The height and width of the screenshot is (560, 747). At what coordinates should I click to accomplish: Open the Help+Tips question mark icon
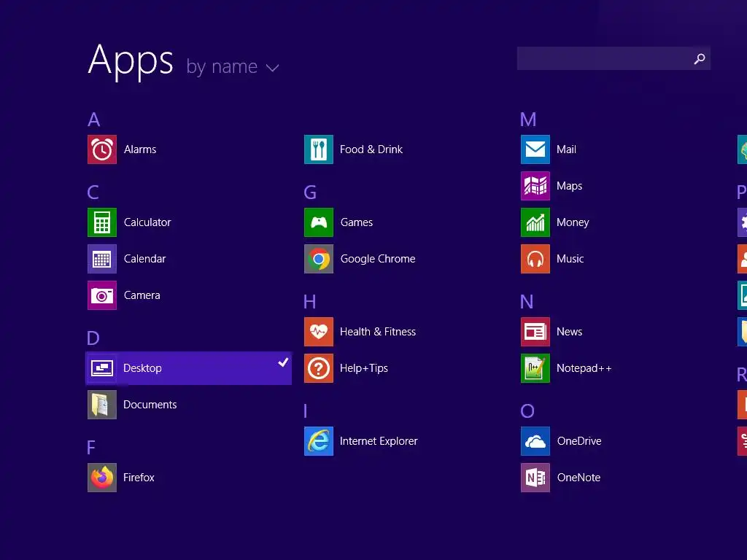pyautogui.click(x=319, y=368)
